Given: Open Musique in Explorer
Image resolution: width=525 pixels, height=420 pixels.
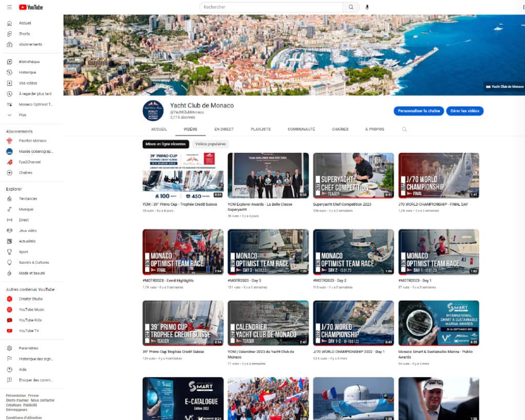Looking at the screenshot, I should [26, 209].
